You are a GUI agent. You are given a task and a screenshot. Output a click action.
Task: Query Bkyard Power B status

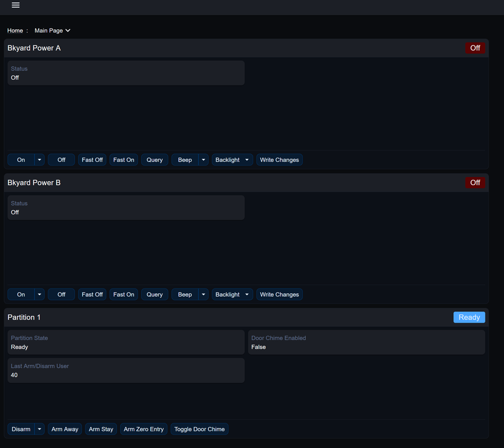(x=155, y=294)
